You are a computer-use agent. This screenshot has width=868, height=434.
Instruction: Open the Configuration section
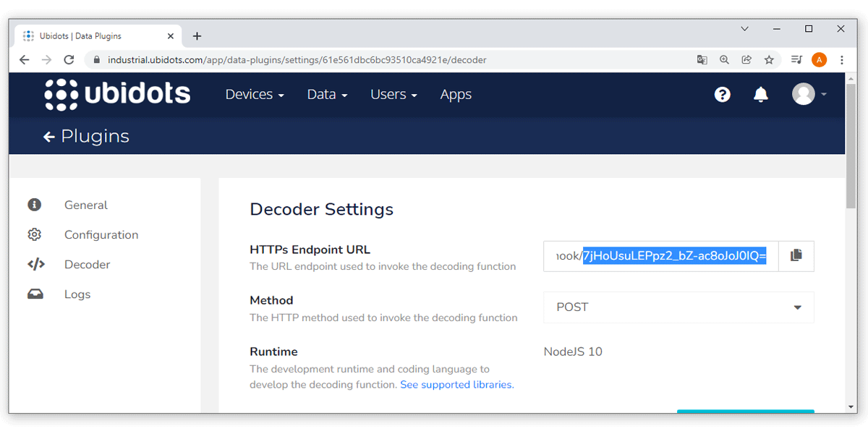point(101,234)
